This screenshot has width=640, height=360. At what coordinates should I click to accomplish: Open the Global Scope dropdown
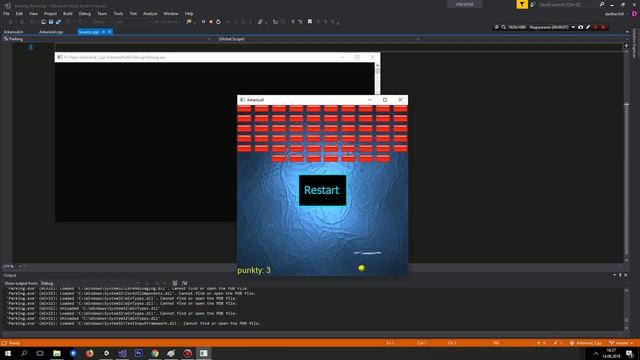click(318, 39)
